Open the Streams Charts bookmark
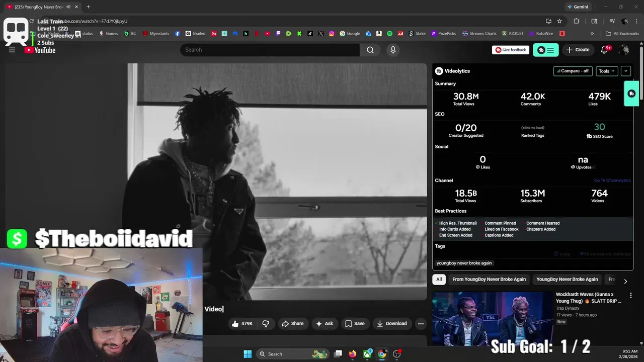 tap(479, 34)
